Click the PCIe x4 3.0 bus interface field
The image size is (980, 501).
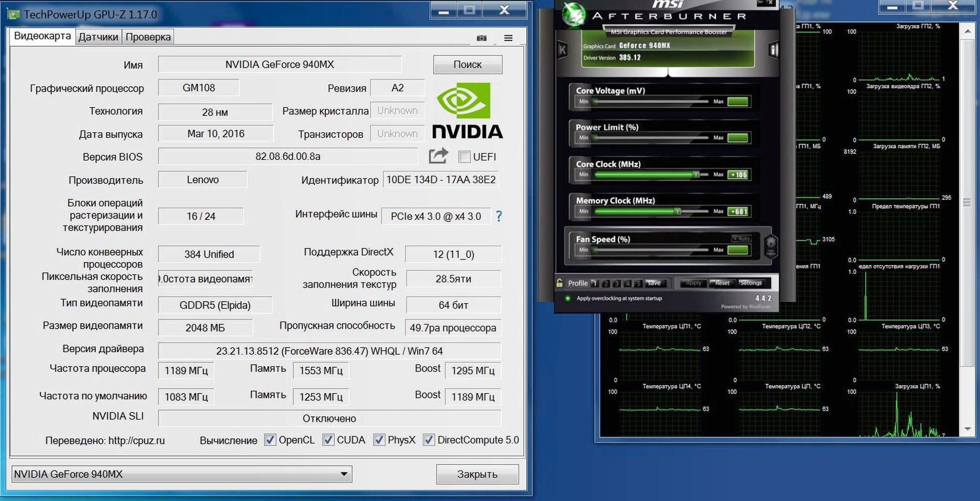tap(436, 216)
